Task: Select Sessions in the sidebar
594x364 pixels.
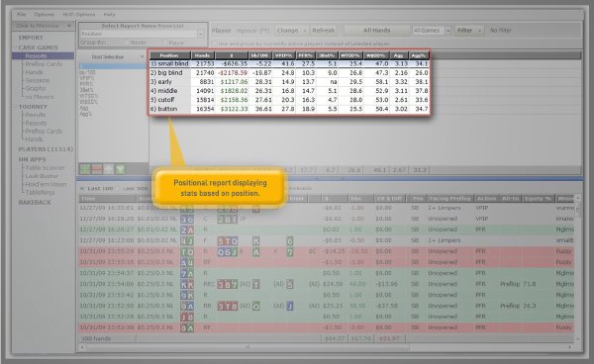Action: pyautogui.click(x=38, y=80)
